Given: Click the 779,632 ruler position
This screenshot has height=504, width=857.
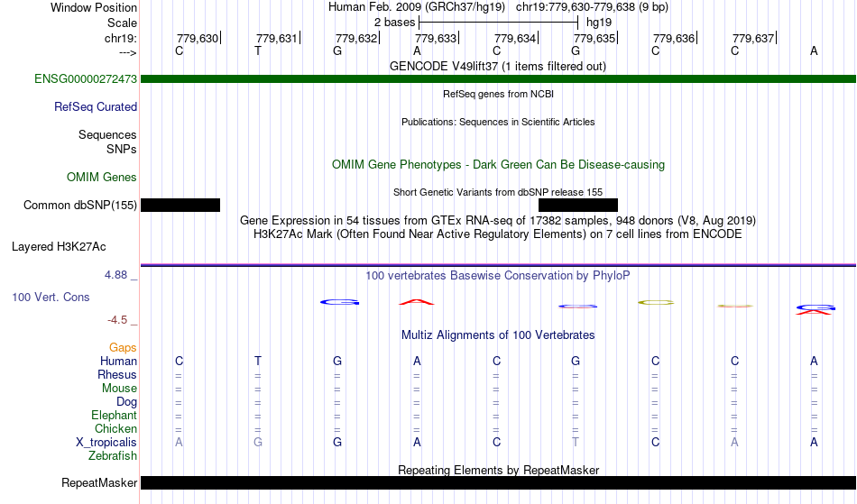Looking at the screenshot, I should (356, 38).
